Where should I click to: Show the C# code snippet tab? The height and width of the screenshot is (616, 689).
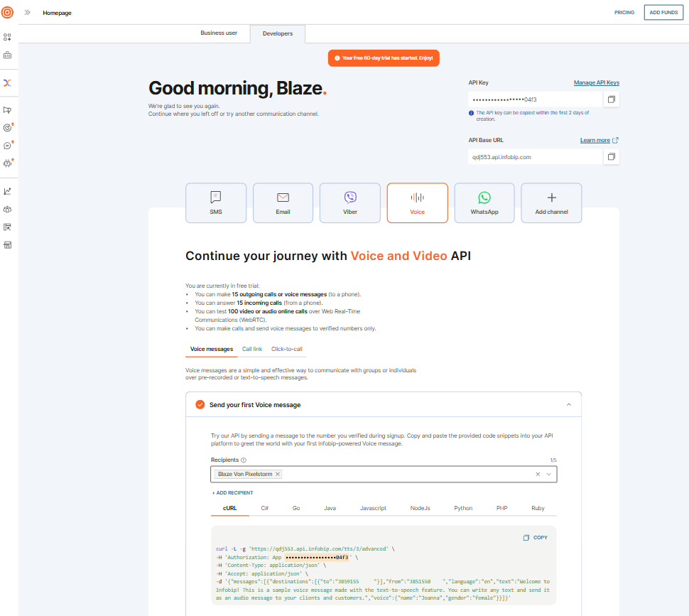click(264, 508)
